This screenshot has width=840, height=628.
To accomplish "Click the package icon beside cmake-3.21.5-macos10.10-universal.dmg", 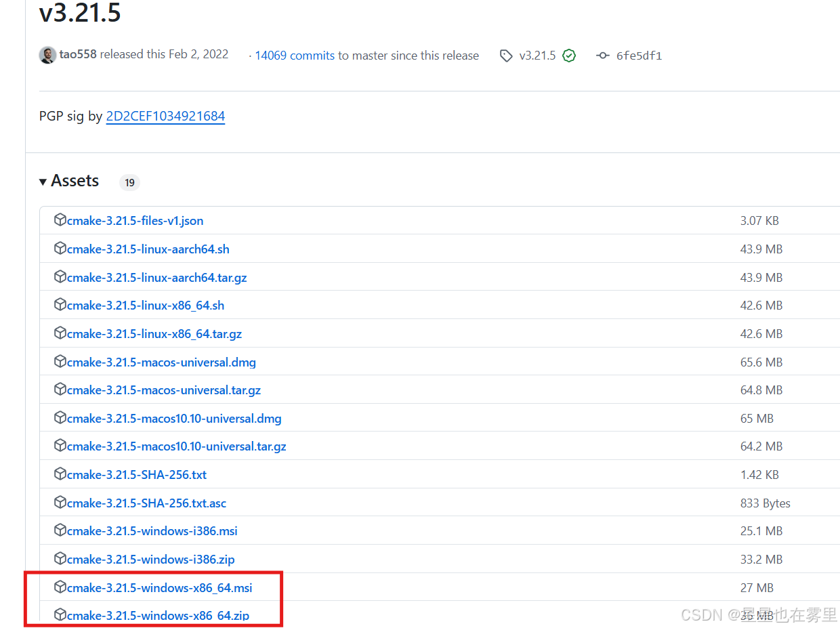I will (60, 418).
